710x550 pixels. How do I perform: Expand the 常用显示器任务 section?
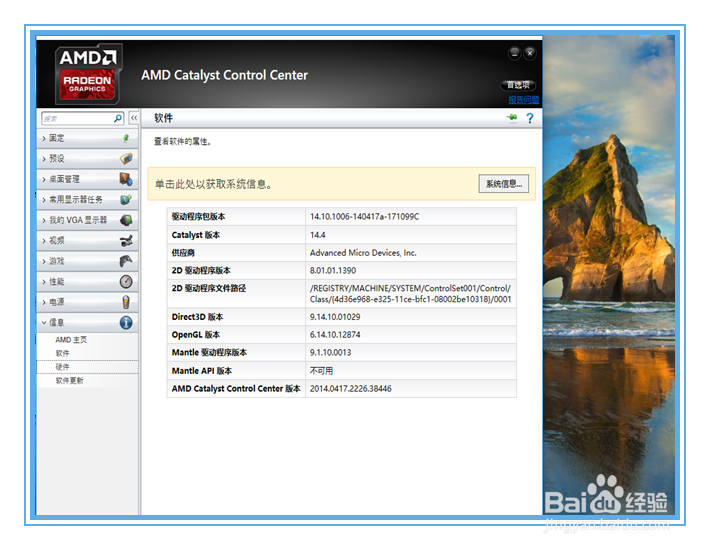87,199
